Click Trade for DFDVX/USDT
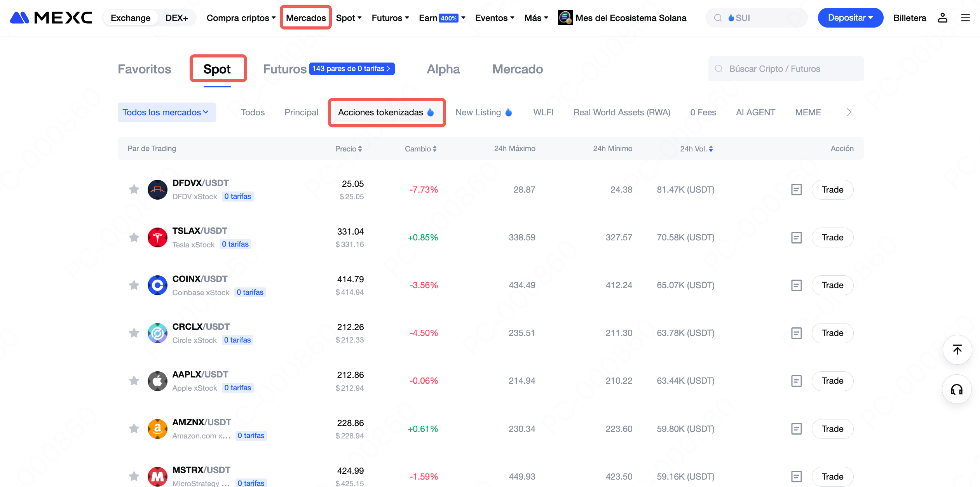Viewport: 980px width, 487px height. coord(832,190)
